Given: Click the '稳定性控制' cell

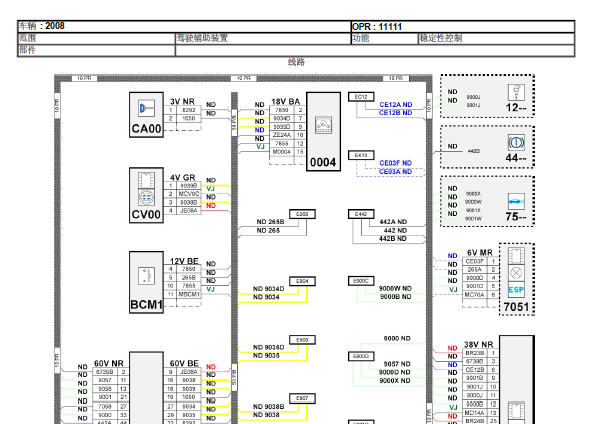Looking at the screenshot, I should coord(496,38).
